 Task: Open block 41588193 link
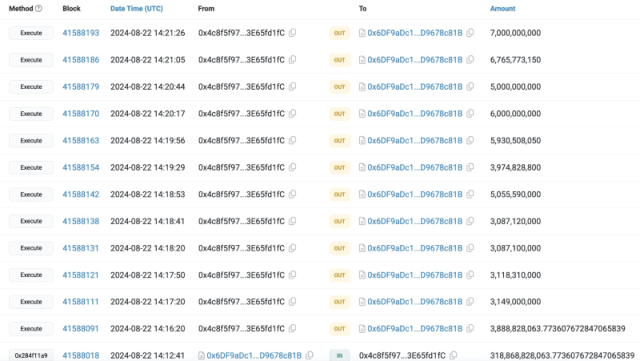(x=81, y=33)
